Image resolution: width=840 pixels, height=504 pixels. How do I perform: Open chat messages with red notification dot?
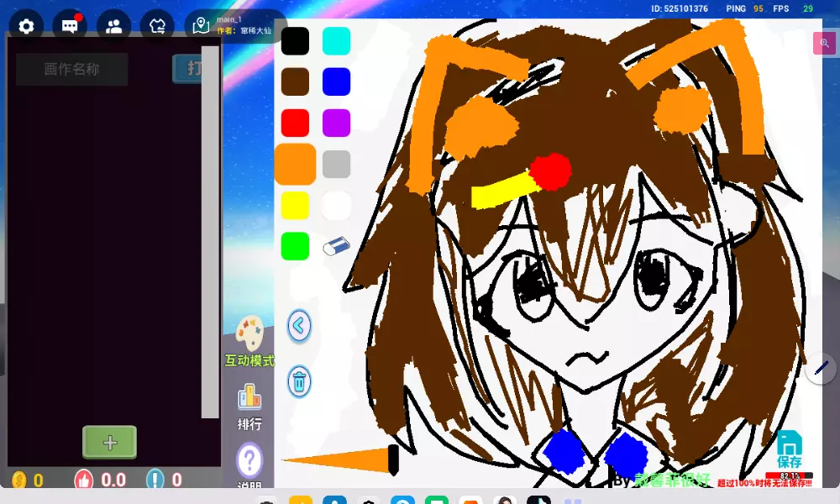(70, 26)
